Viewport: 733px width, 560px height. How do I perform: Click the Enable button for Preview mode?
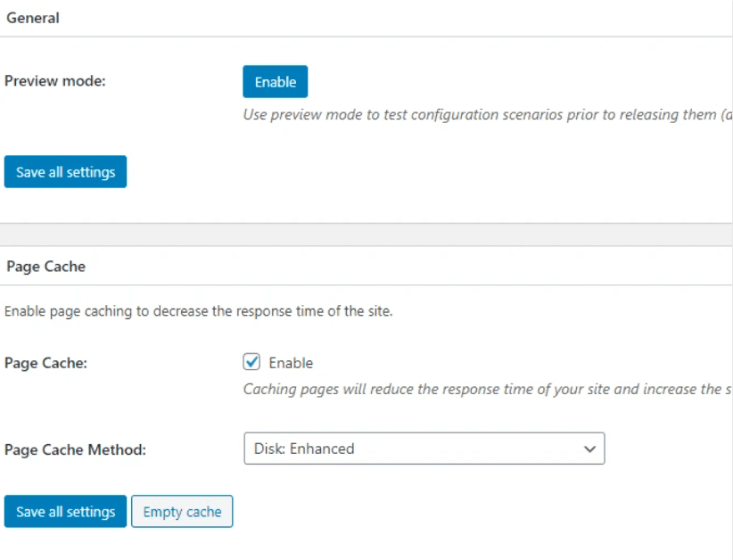pyautogui.click(x=275, y=82)
